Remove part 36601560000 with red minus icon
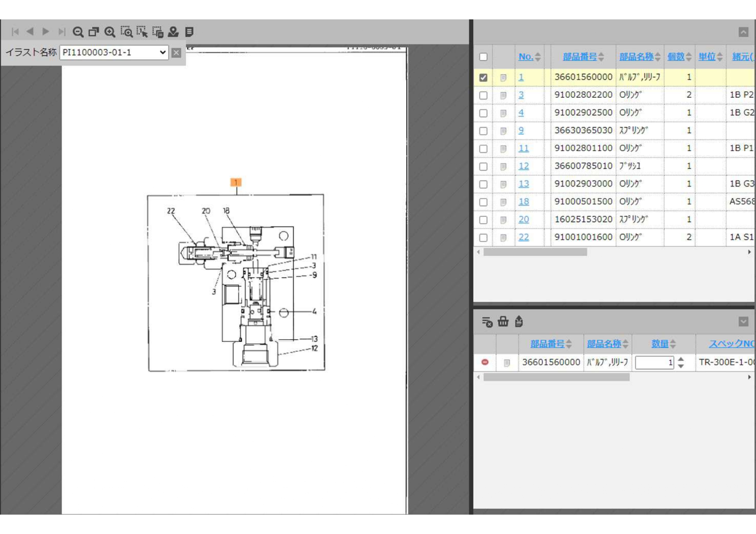 click(x=485, y=362)
